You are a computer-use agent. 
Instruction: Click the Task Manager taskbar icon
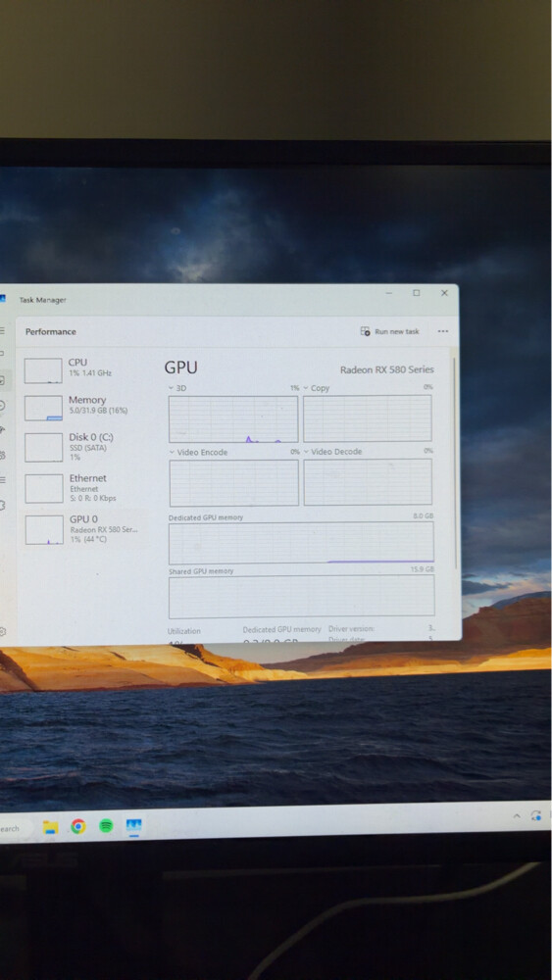coord(133,825)
